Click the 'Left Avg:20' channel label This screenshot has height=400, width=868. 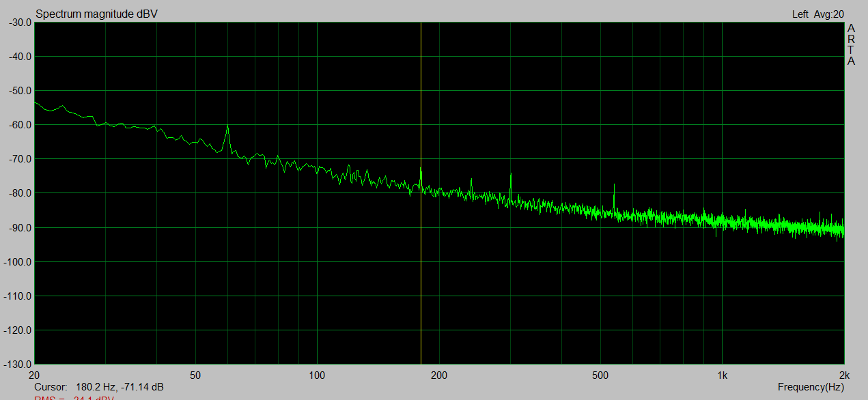818,14
